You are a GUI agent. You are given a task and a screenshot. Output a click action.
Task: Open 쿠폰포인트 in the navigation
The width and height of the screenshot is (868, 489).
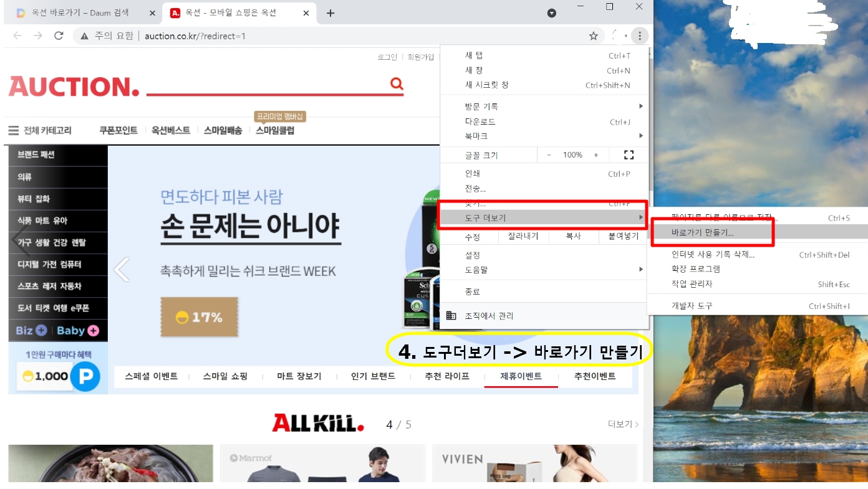(x=118, y=130)
